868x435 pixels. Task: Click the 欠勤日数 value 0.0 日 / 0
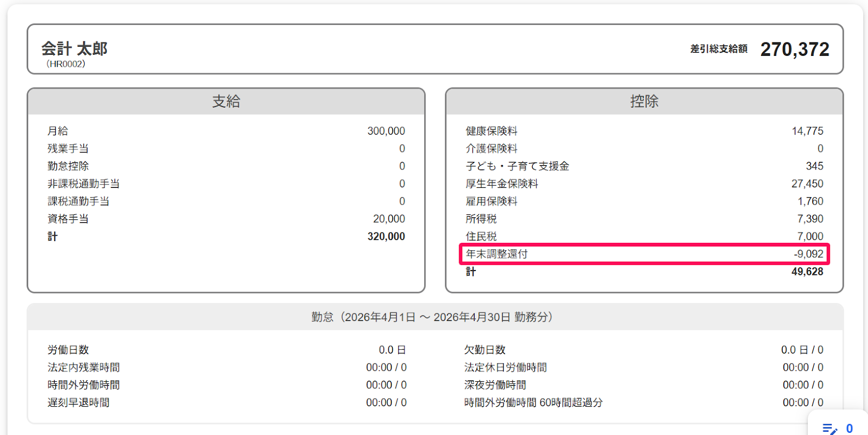coord(802,350)
